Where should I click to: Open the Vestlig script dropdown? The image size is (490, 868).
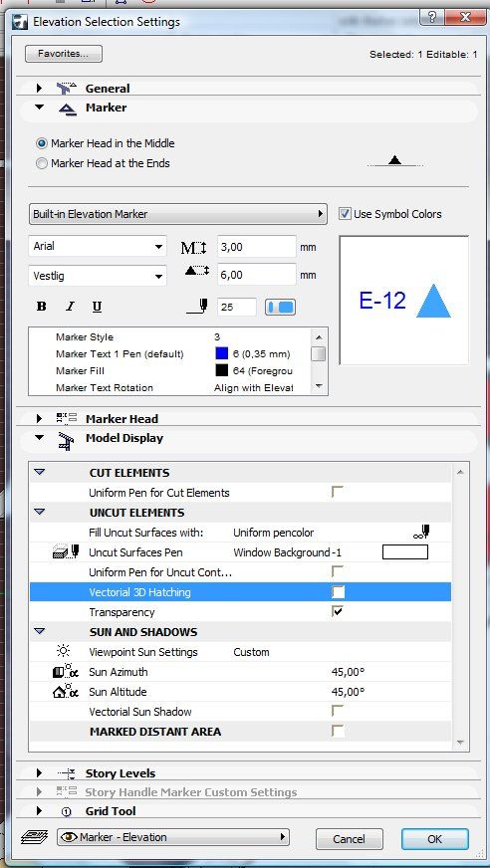(98, 275)
